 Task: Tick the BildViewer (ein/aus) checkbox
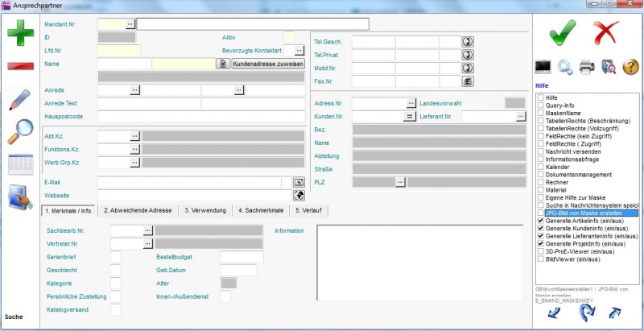pyautogui.click(x=541, y=259)
